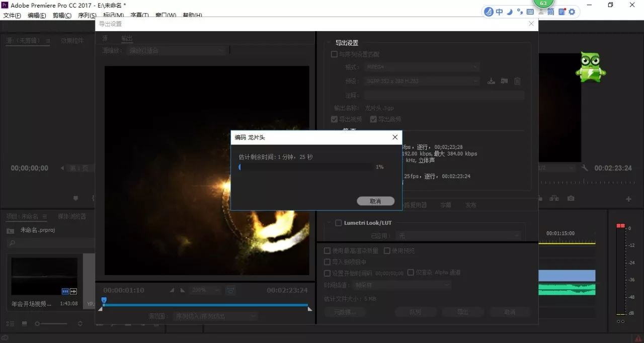Click the 导出 button
The height and width of the screenshot is (343, 644).
[x=462, y=312]
